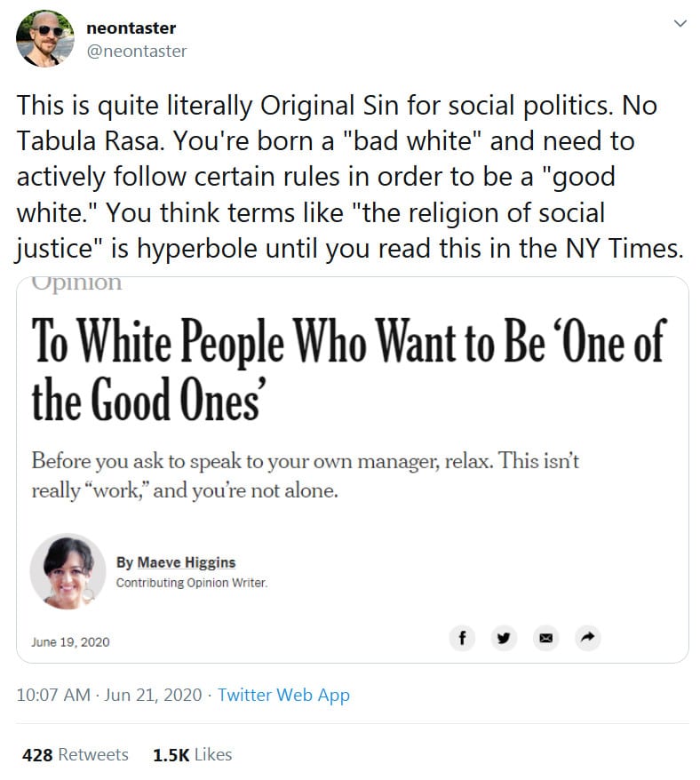
Task: Open the 10:07 AM Jun 21 timestamp
Action: pyautogui.click(x=110, y=695)
